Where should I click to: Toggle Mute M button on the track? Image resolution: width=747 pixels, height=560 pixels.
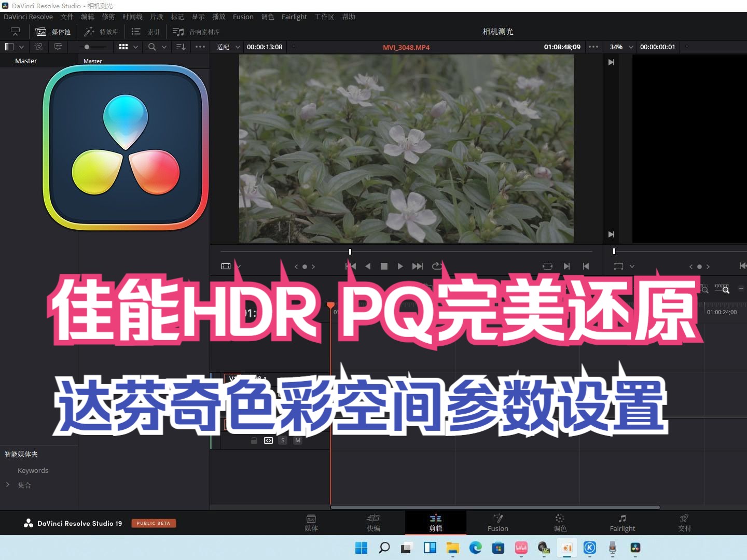point(298,440)
